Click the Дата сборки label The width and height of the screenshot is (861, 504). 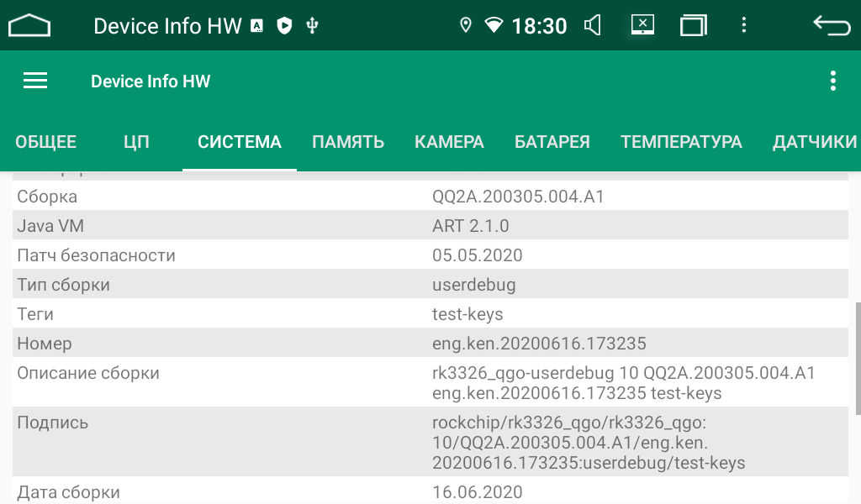coord(69,492)
